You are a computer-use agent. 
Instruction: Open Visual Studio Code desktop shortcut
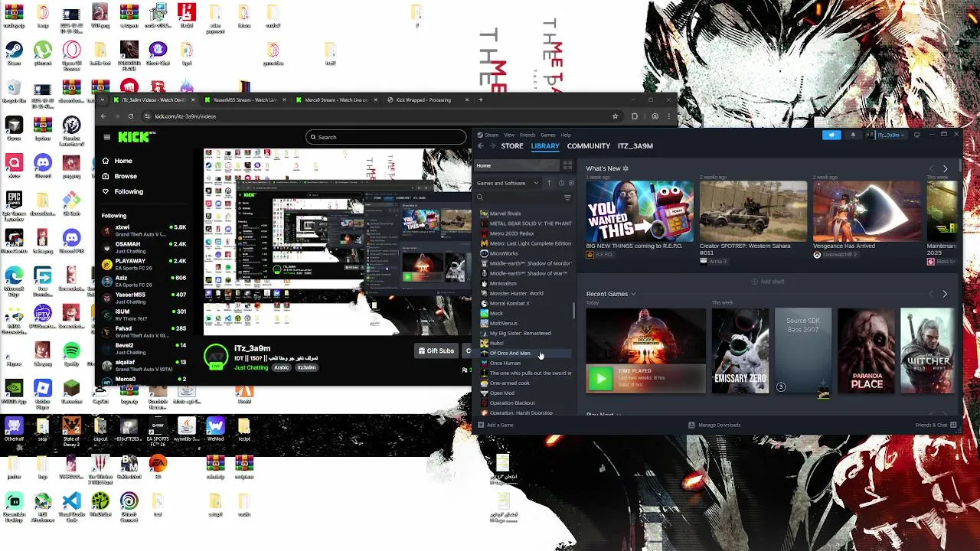click(x=71, y=504)
